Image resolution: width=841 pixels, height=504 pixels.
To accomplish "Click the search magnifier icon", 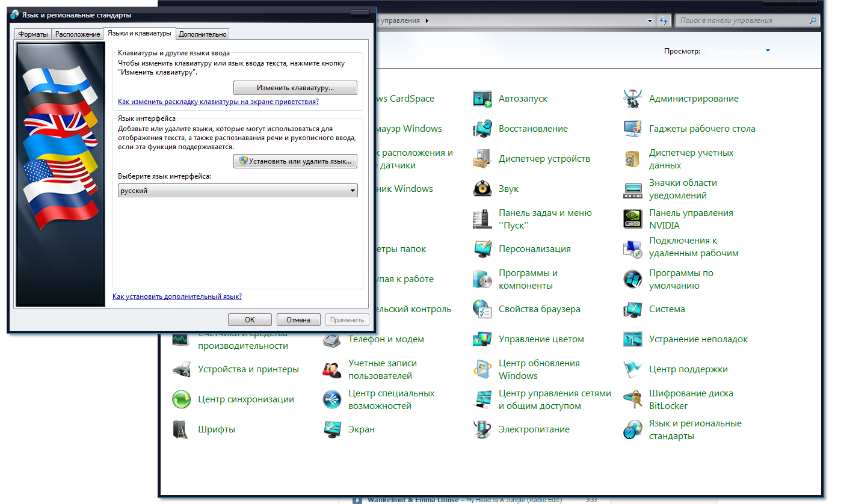I will pos(814,20).
